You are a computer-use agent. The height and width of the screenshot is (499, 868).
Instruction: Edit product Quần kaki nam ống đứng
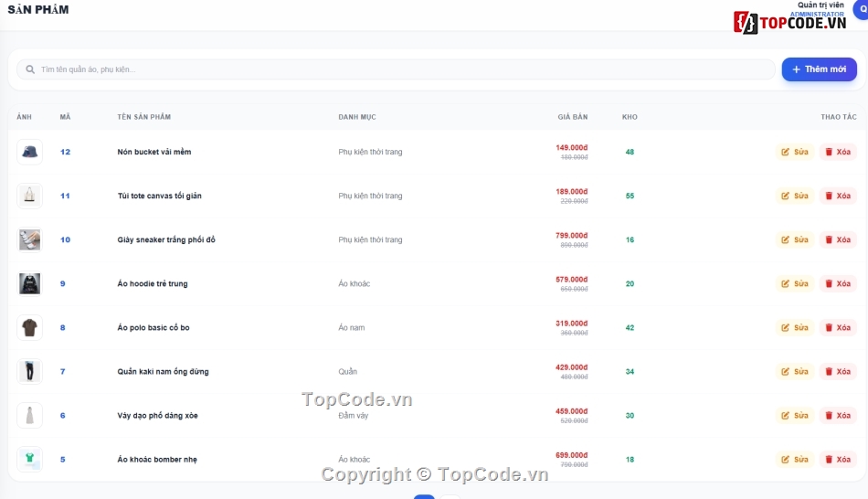[795, 372]
